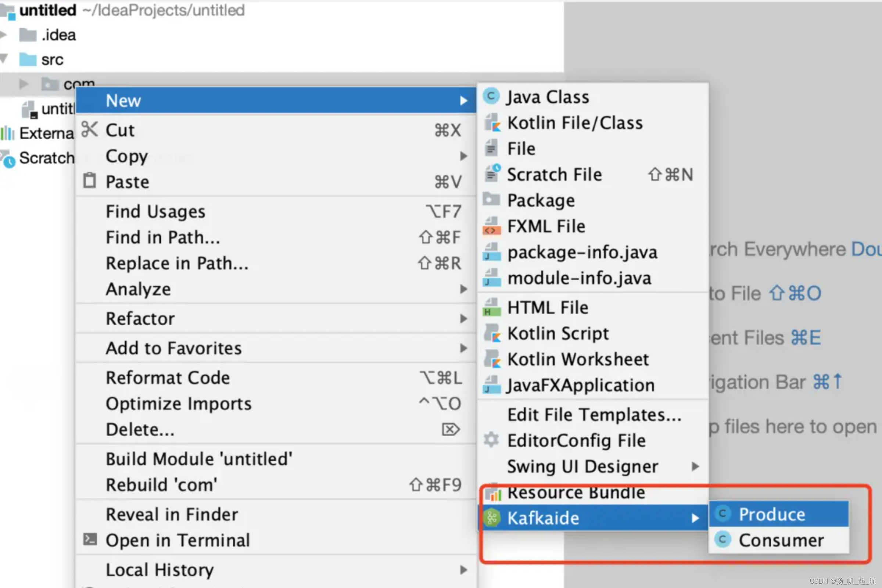This screenshot has width=882, height=588.
Task: Click the Open in Terminal icon
Action: coord(90,539)
